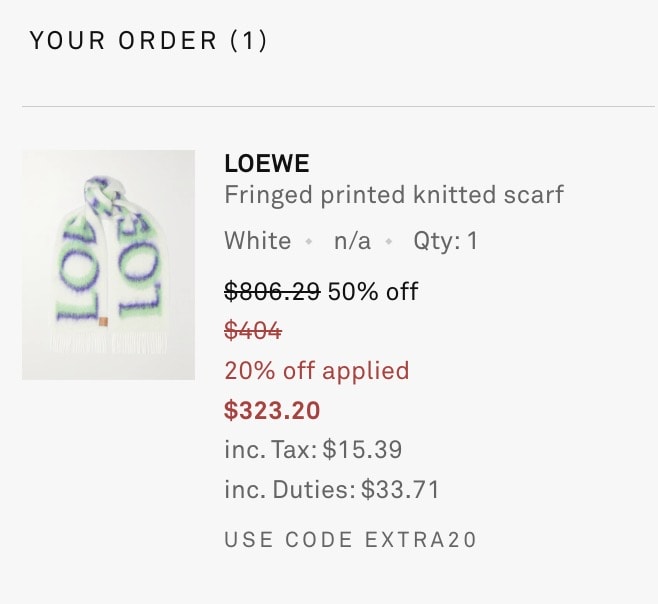Open the Fringed printed knitted scarf title
The height and width of the screenshot is (604, 658).
tap(394, 195)
